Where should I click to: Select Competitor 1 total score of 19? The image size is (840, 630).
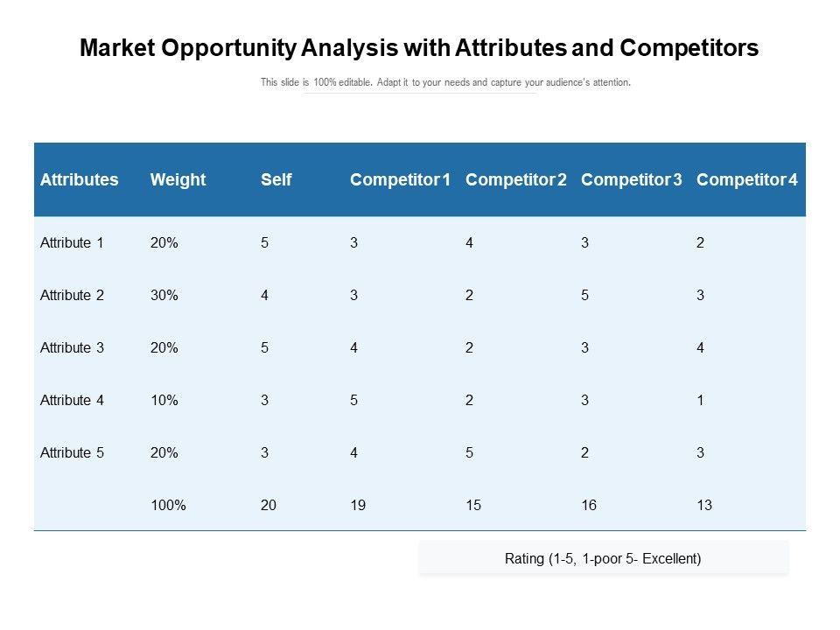(x=358, y=506)
